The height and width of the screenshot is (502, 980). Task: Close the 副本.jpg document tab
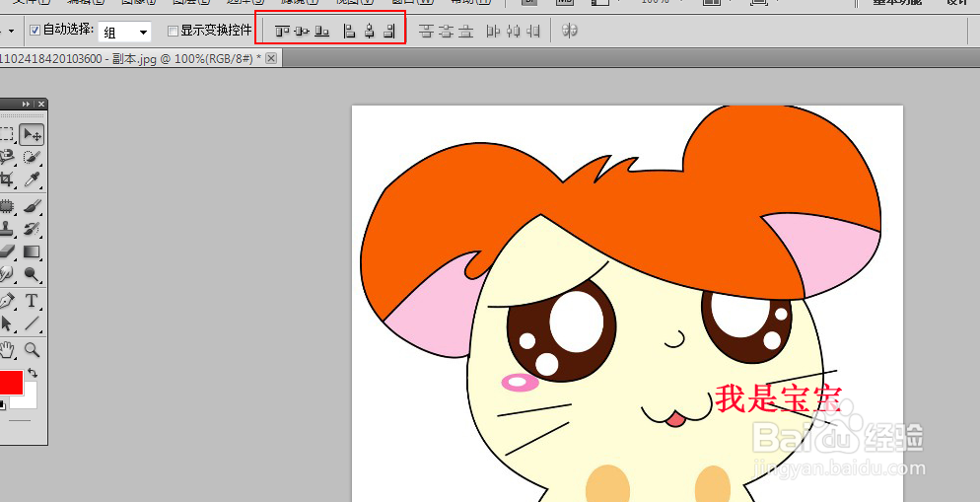click(x=270, y=58)
